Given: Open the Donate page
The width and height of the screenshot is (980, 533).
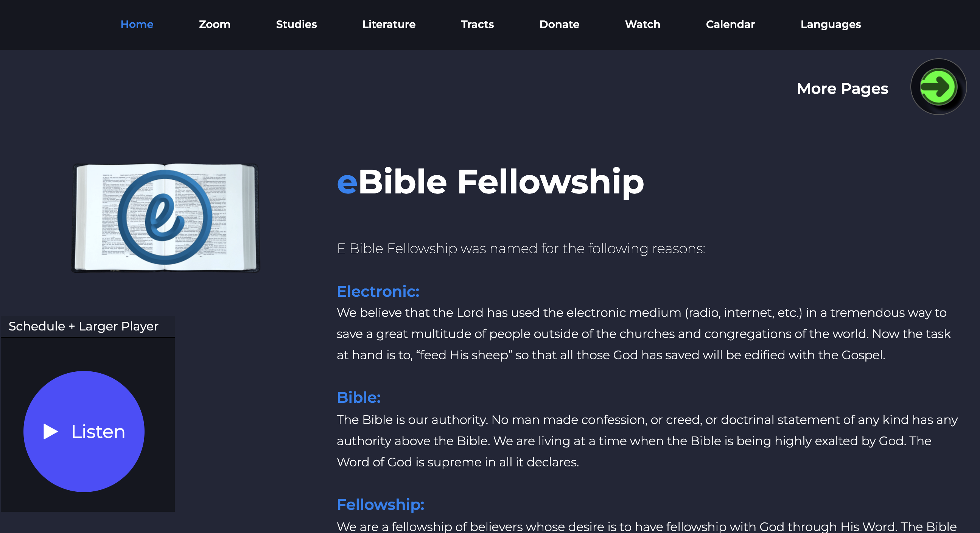Looking at the screenshot, I should click(x=559, y=24).
